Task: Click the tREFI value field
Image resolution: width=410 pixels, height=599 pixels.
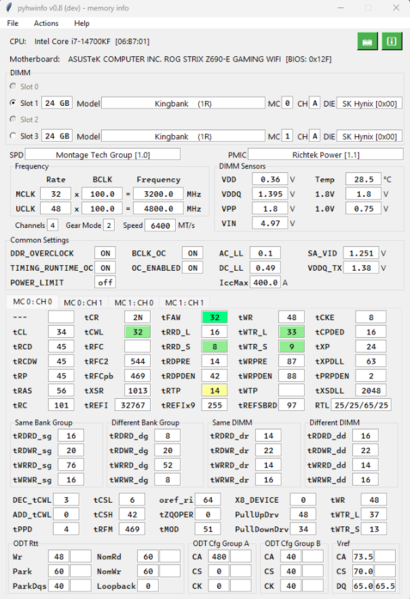Action: (x=133, y=405)
